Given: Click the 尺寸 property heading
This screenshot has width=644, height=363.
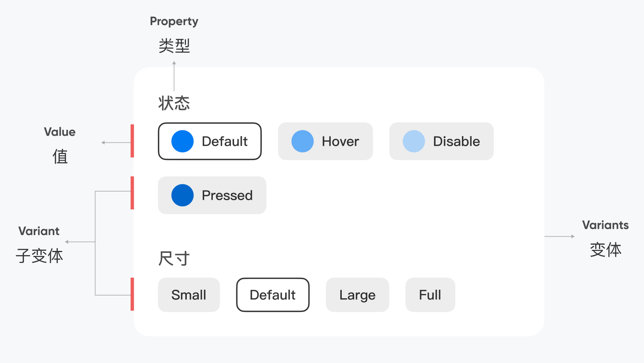Looking at the screenshot, I should (x=174, y=258).
